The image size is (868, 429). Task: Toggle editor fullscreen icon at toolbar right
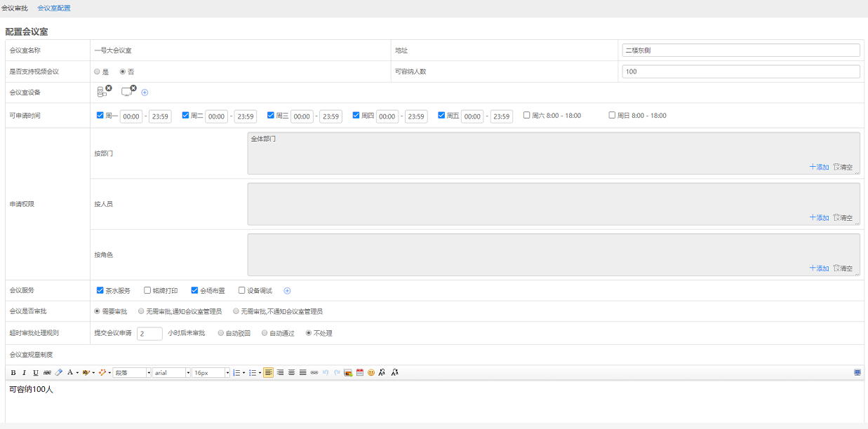click(x=857, y=372)
